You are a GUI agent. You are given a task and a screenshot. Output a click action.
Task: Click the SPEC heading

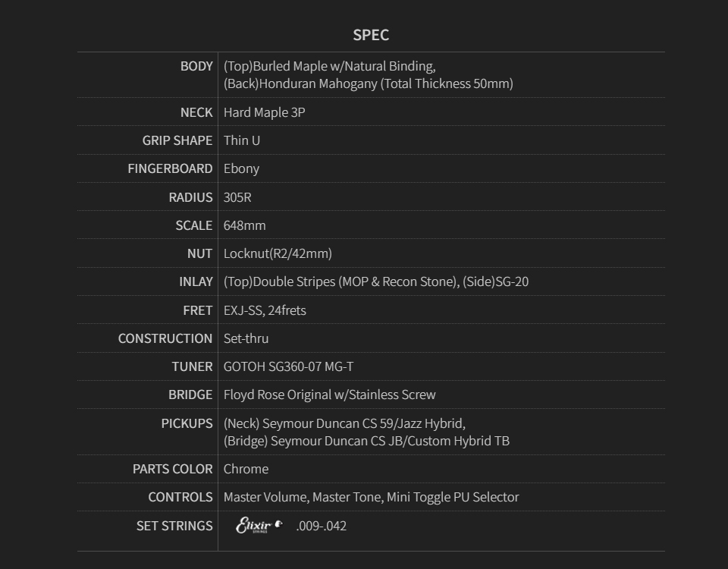371,35
